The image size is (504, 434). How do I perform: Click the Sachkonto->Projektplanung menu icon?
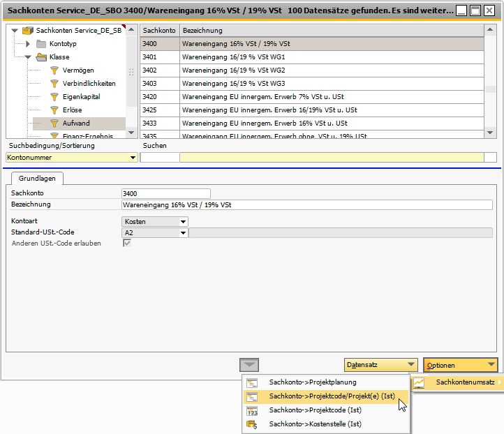[252, 382]
